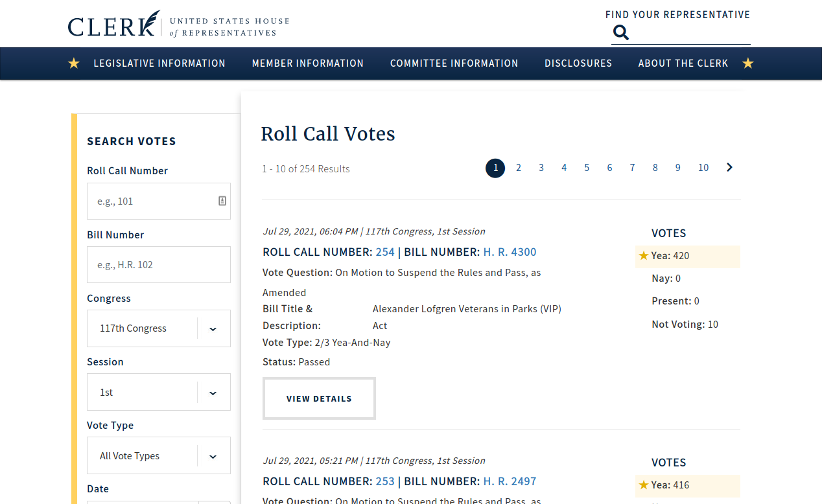Open the Legislative Information menu
The width and height of the screenshot is (822, 504).
(159, 63)
